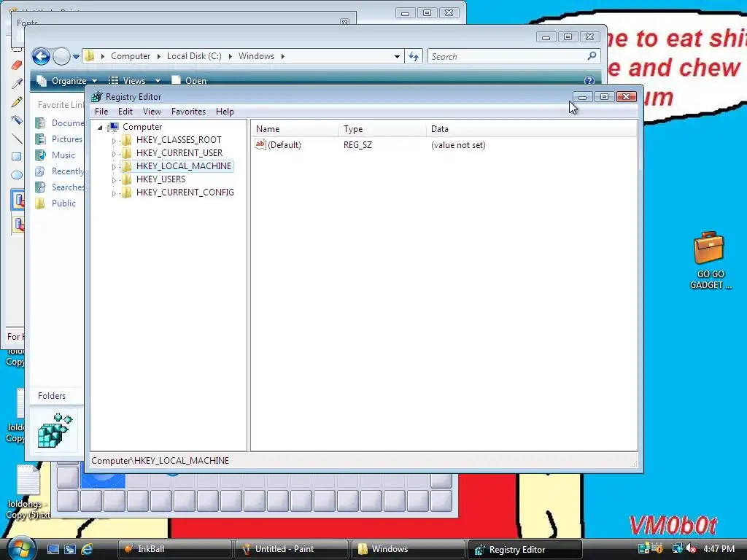The height and width of the screenshot is (560, 747).
Task: Select the Line tool in Paint
Action: point(17,138)
